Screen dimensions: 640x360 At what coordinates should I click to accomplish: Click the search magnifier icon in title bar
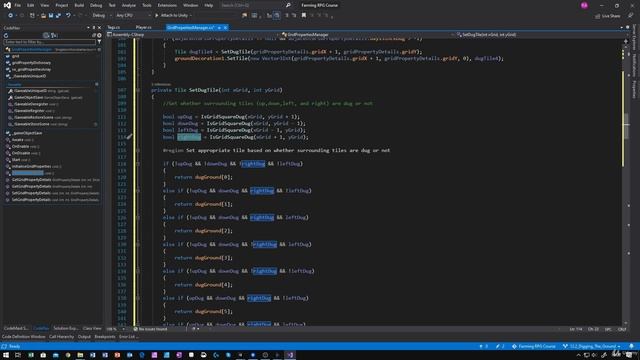(x=288, y=5)
